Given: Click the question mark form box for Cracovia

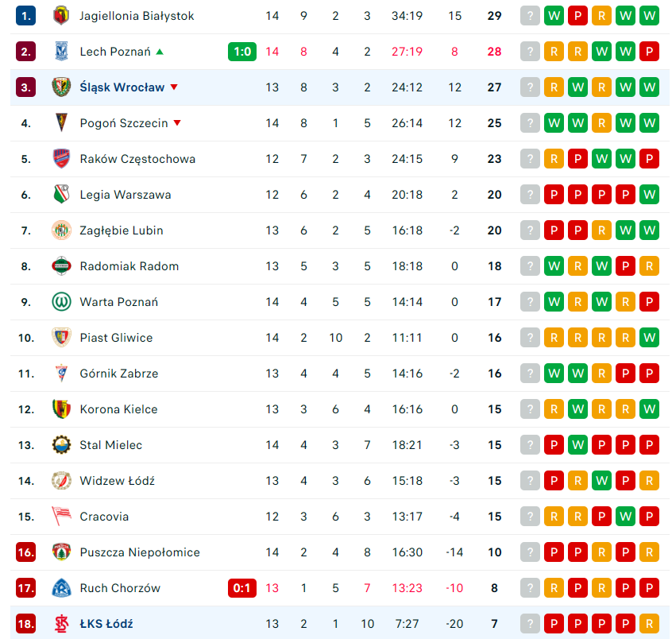Looking at the screenshot, I should [530, 517].
